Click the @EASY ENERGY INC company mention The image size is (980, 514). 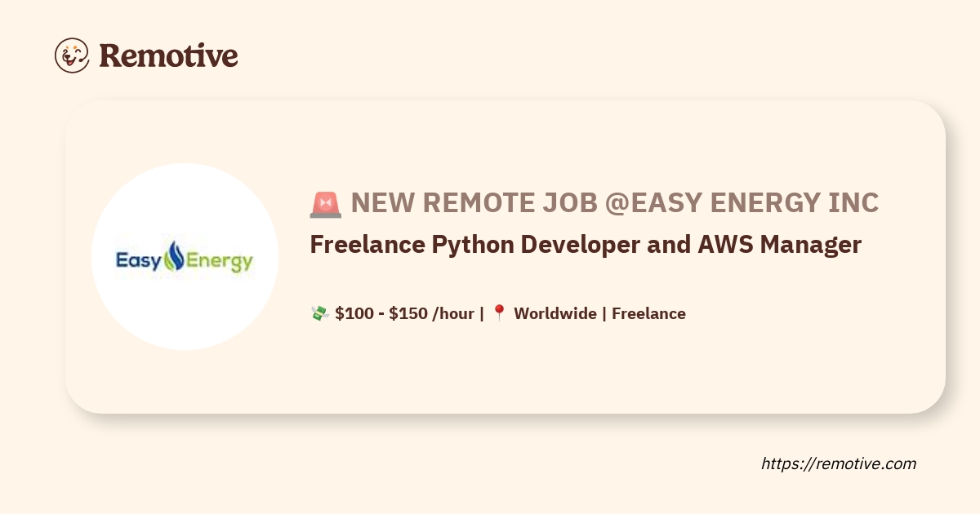[742, 203]
